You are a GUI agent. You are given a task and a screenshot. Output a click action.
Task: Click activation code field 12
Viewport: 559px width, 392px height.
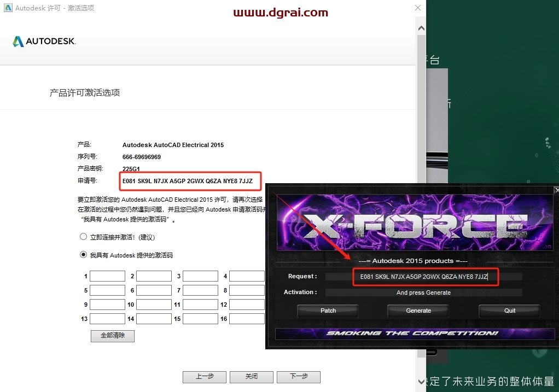click(247, 305)
